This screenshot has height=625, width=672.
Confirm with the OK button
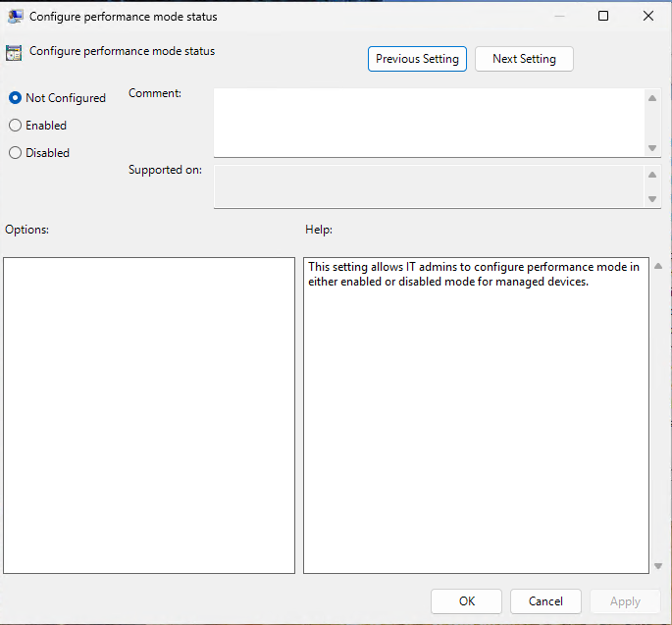[466, 601]
